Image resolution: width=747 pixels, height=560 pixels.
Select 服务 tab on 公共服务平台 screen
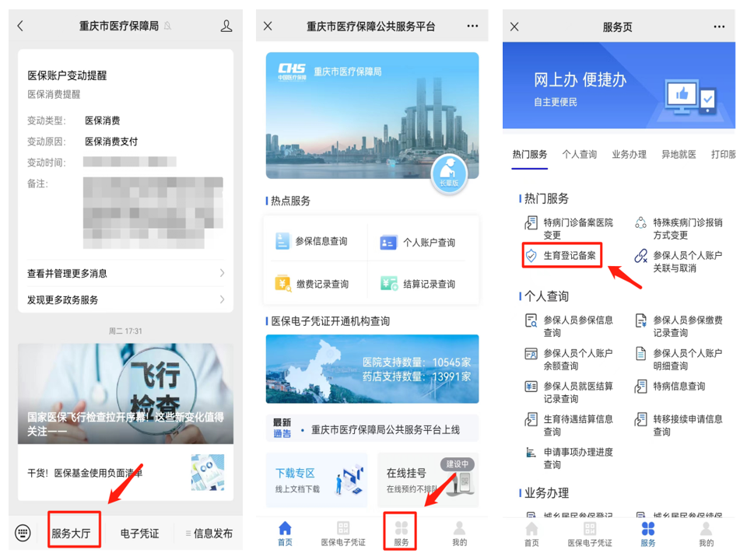[x=402, y=534]
